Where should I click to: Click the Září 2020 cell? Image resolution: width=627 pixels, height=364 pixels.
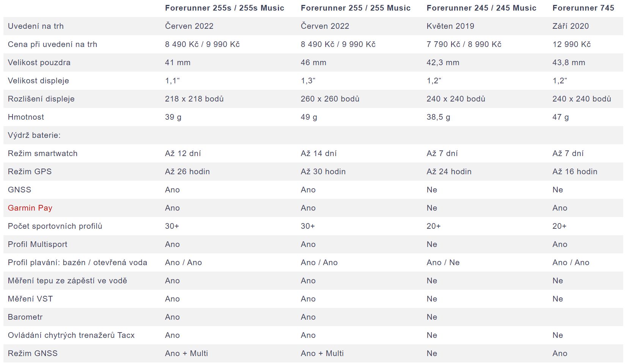coord(571,26)
